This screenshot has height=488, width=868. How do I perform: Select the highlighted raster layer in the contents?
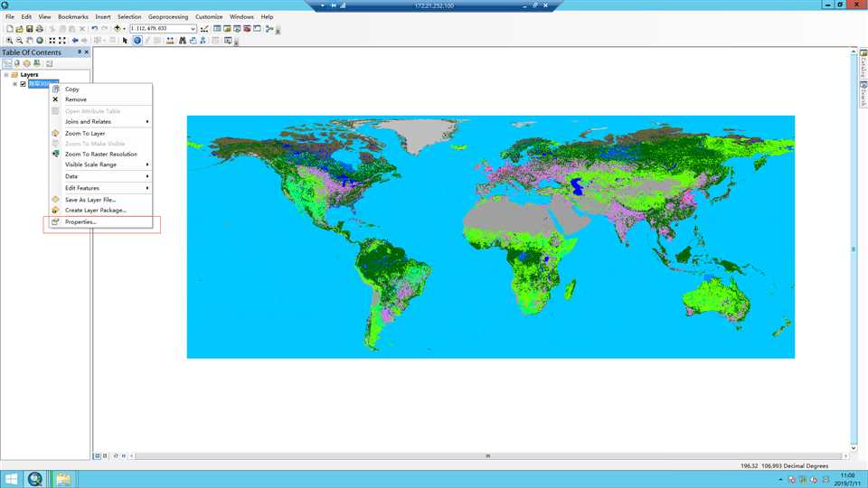[43, 84]
